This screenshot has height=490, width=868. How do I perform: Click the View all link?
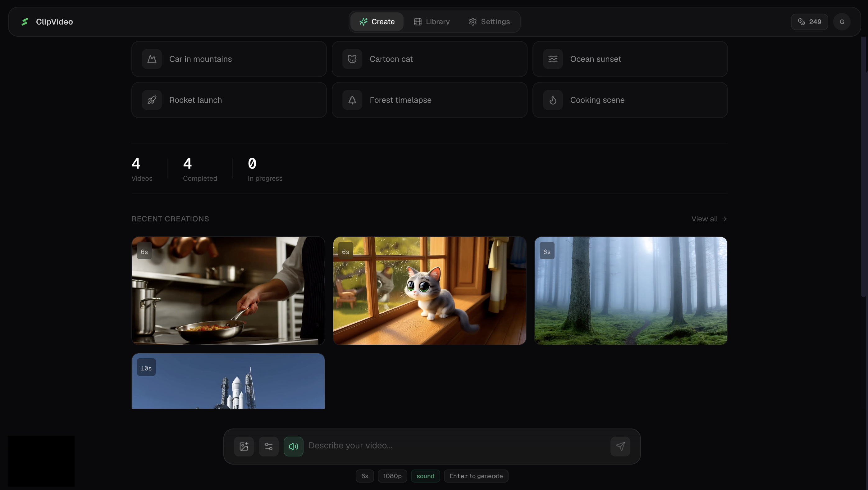pyautogui.click(x=709, y=219)
